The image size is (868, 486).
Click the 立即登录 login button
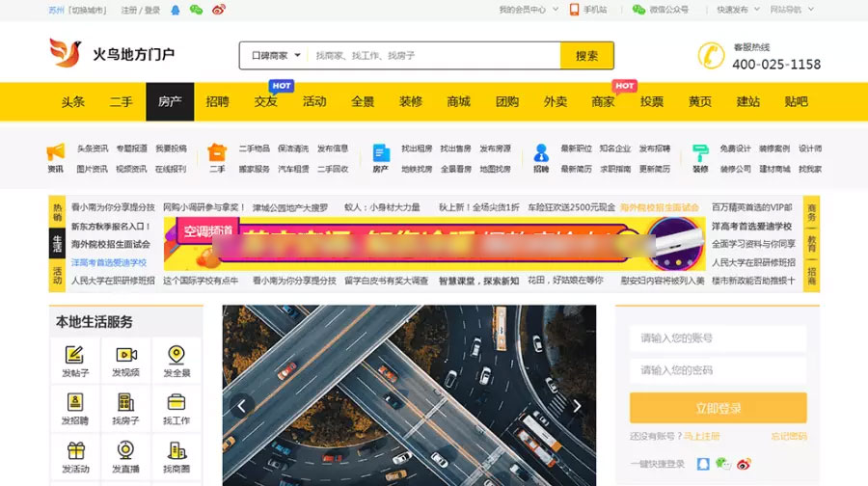pos(718,408)
